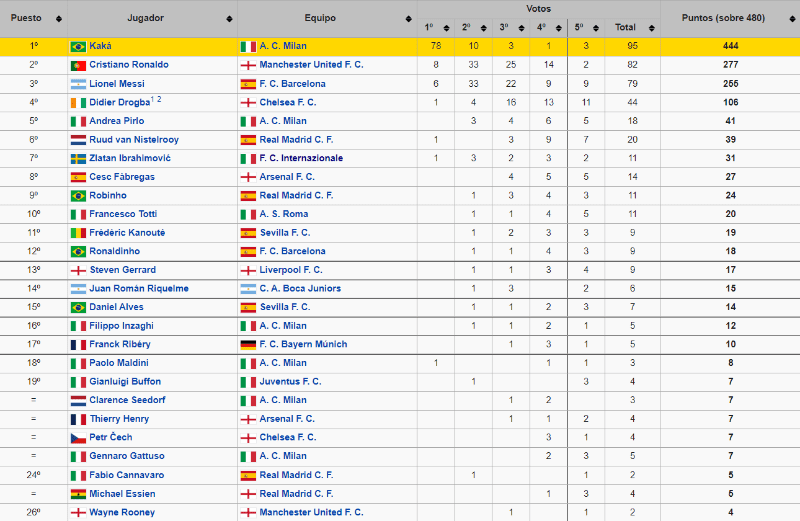Click the Argentina flag next to Lionel Messi
Screen dimensions: 800x521
click(x=78, y=84)
